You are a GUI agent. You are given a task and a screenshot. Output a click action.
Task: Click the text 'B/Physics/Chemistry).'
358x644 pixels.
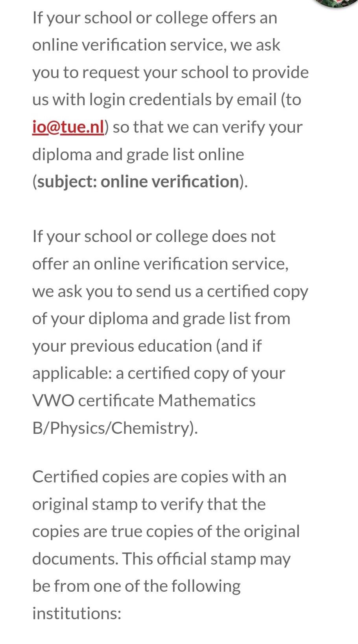point(115,428)
